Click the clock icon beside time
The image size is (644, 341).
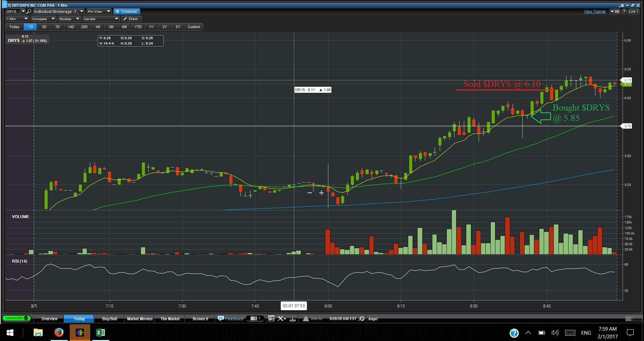point(362,319)
